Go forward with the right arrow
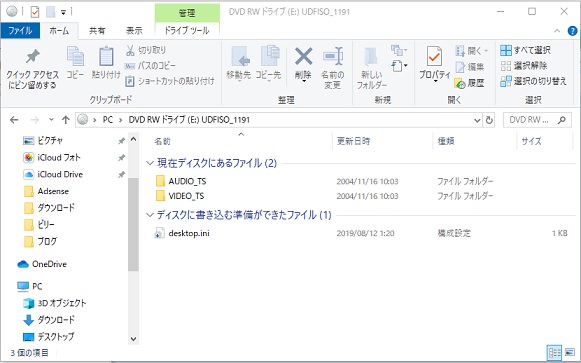581x363 pixels. (34, 120)
